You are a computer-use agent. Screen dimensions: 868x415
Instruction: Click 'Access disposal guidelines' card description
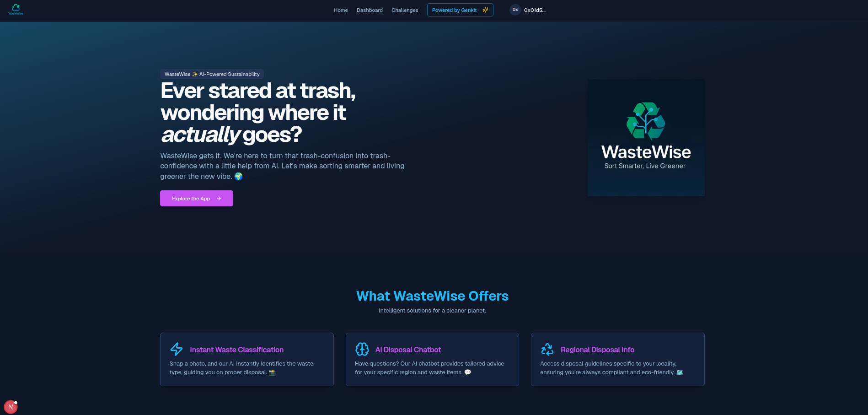tap(611, 368)
